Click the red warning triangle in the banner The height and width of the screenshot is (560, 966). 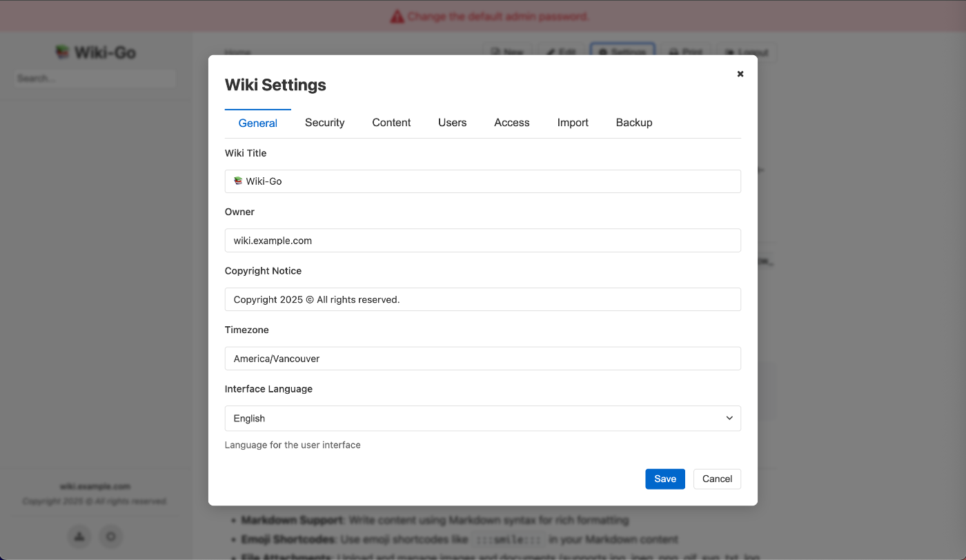[397, 16]
